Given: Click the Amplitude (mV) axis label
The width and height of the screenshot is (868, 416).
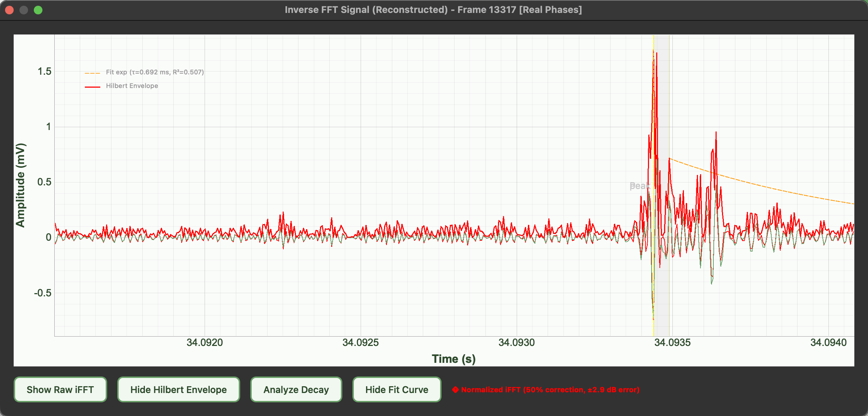Looking at the screenshot, I should 20,185.
